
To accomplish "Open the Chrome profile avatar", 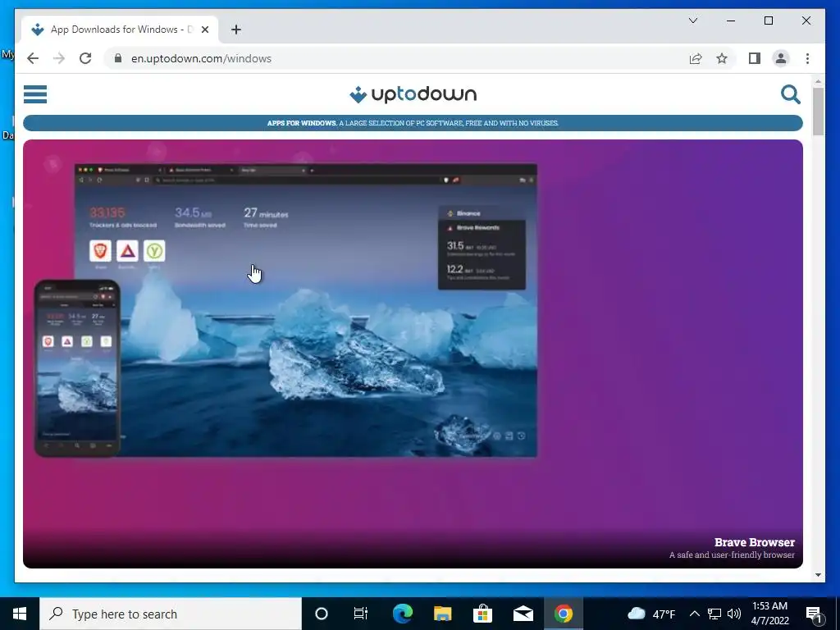I will (x=781, y=58).
